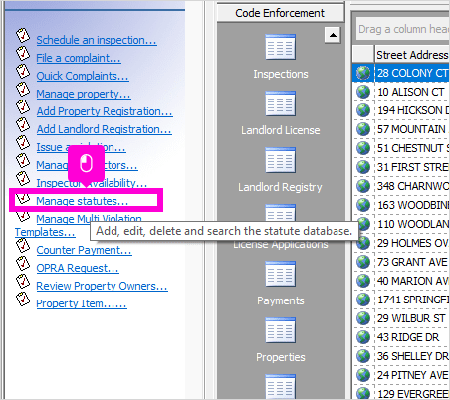This screenshot has height=400, width=450.
Task: Click the scroll-up arrow in Code Enforcement panel
Action: (333, 35)
